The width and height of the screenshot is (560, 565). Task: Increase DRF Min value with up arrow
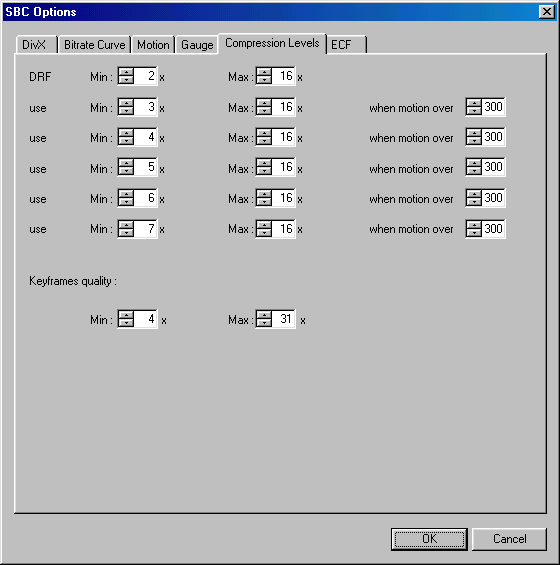pyautogui.click(x=126, y=72)
